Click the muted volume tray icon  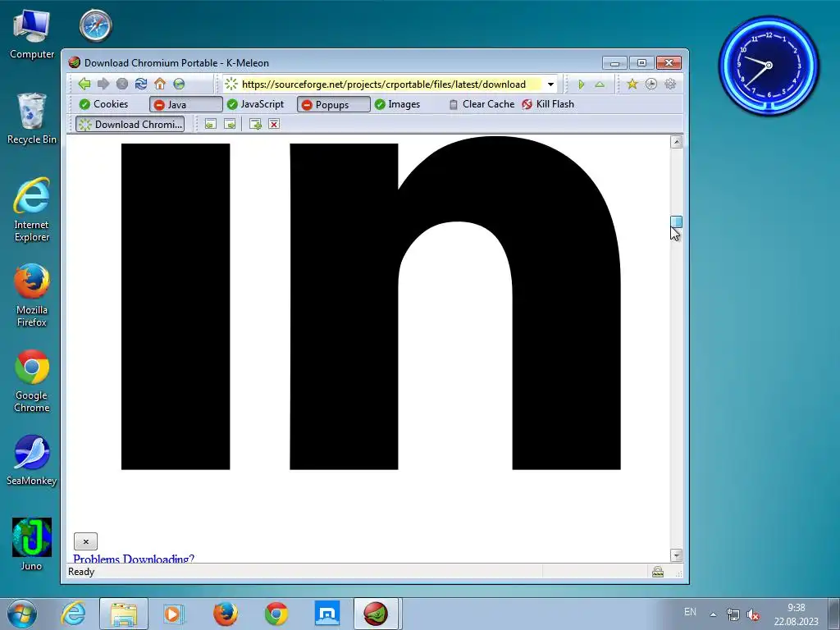[753, 614]
